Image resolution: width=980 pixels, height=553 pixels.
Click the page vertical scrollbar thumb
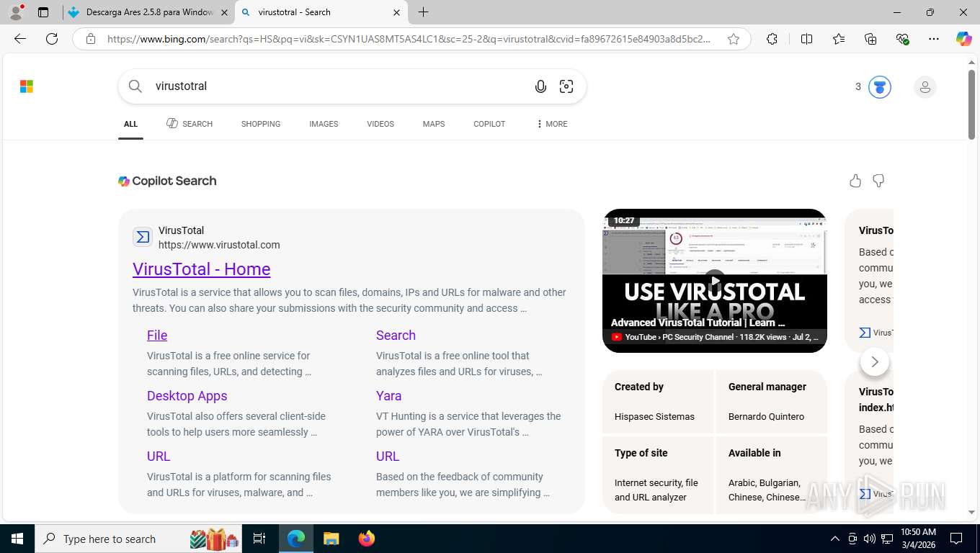(x=971, y=105)
